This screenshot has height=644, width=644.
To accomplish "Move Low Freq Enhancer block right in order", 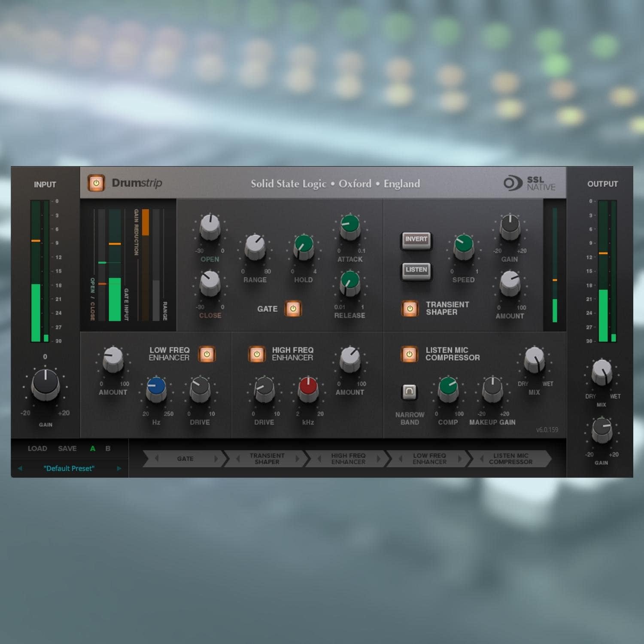I will [x=459, y=459].
